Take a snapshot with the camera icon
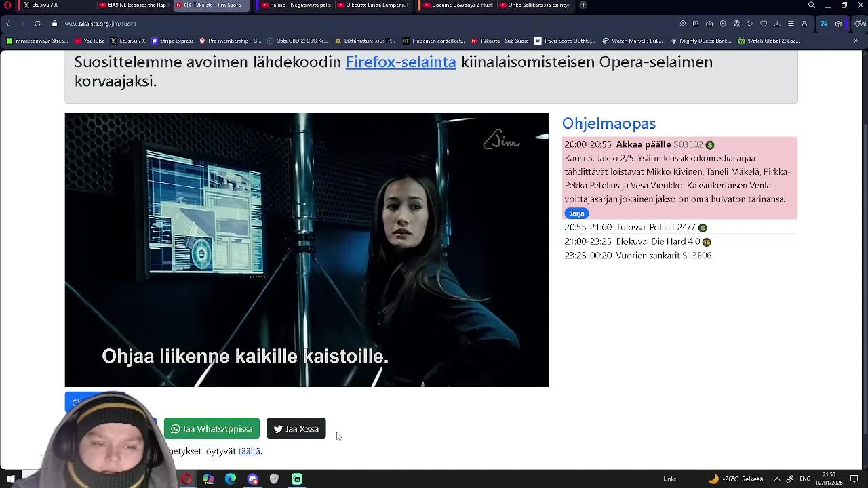 click(x=709, y=24)
